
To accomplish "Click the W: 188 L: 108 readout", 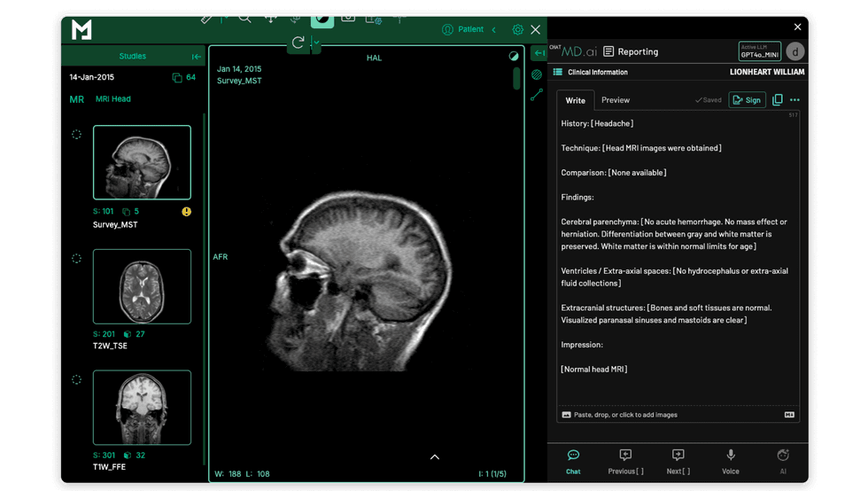I will coord(242,474).
